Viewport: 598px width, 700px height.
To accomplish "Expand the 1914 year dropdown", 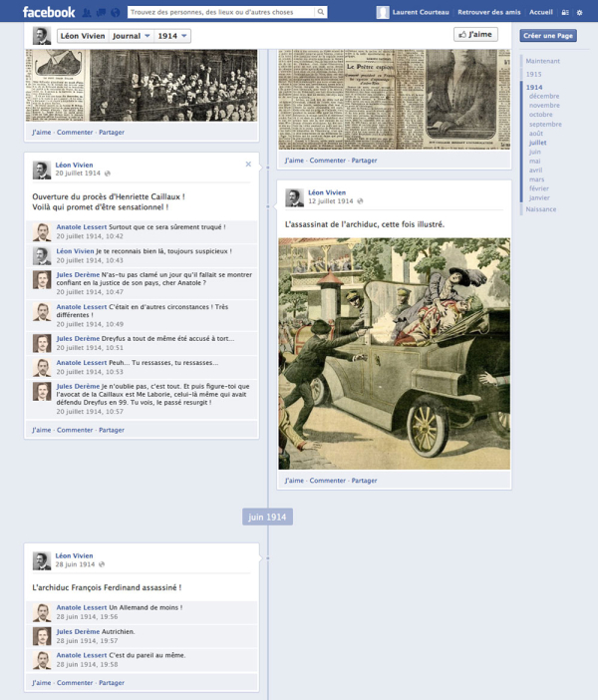I will (x=171, y=36).
